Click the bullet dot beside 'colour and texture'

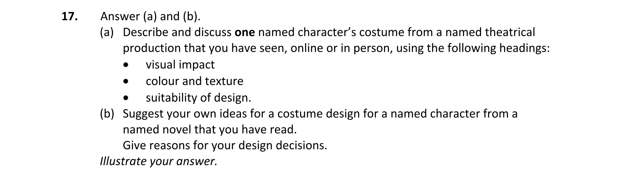click(125, 82)
